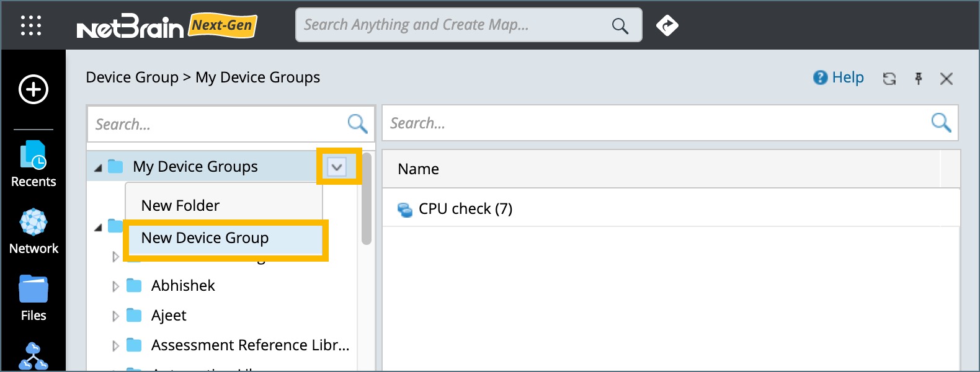Expand the Abhishek folder
The image size is (980, 372).
[115, 286]
